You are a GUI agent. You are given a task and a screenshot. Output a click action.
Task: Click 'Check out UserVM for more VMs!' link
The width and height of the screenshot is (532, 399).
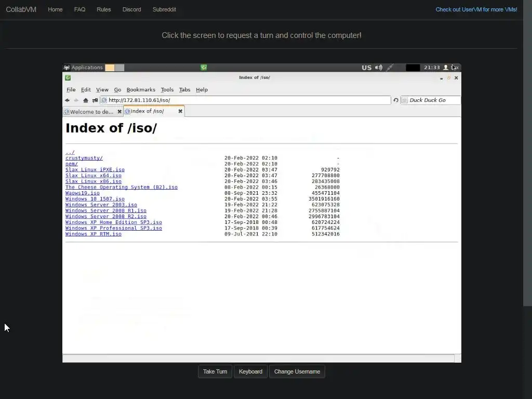(476, 9)
